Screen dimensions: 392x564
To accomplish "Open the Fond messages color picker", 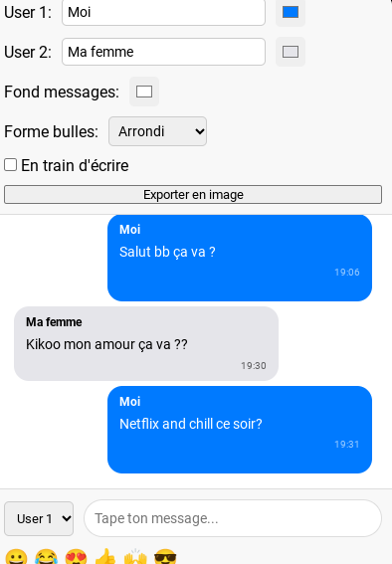I will (x=144, y=92).
